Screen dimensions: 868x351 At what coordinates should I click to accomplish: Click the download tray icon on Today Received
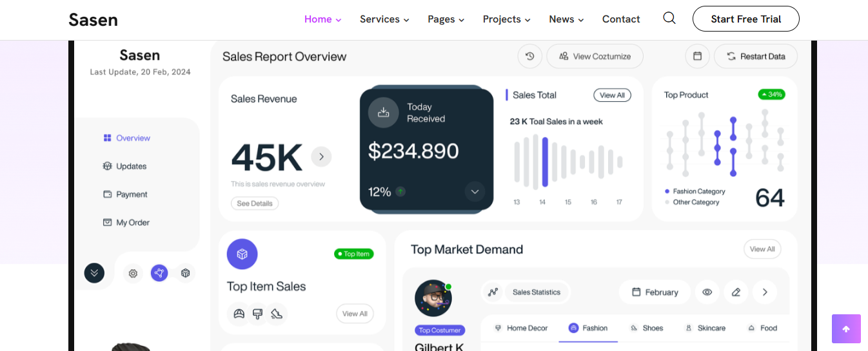(384, 112)
